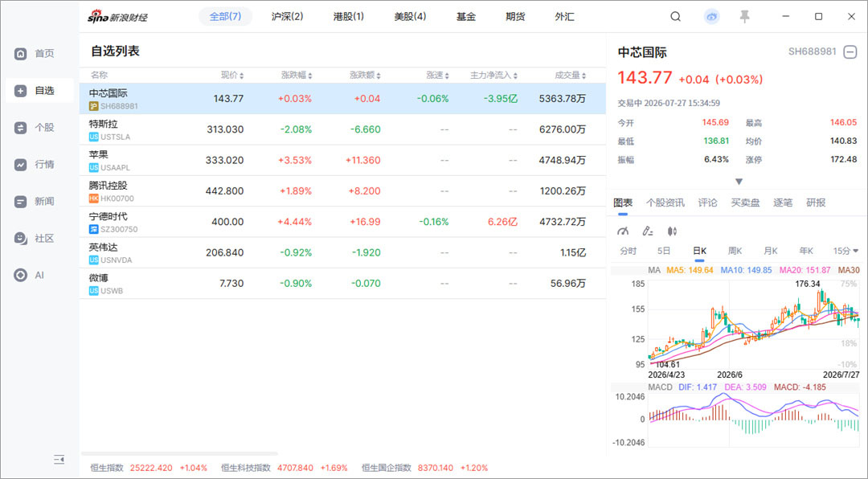Open the 社区 community sidebar section
Image resolution: width=868 pixels, height=479 pixels.
35,239
